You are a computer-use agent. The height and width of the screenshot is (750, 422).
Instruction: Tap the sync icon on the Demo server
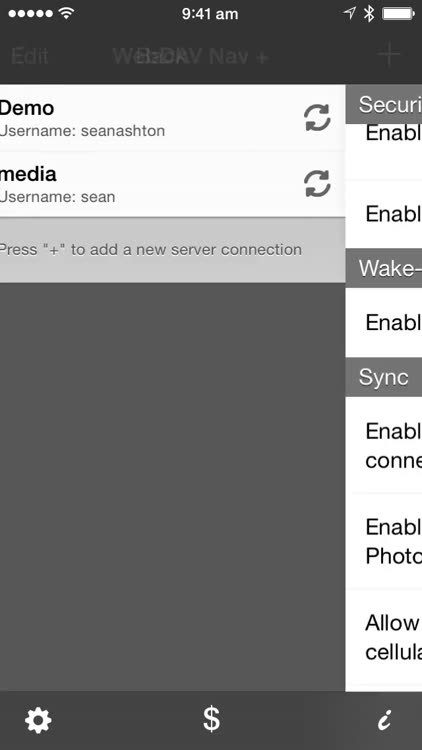click(317, 118)
